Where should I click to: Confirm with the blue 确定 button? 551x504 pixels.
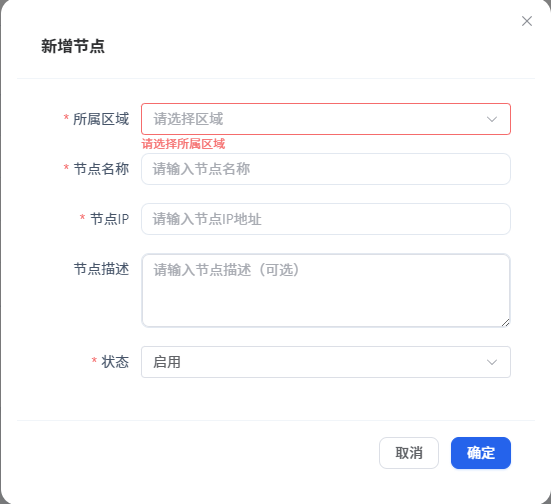tap(481, 453)
